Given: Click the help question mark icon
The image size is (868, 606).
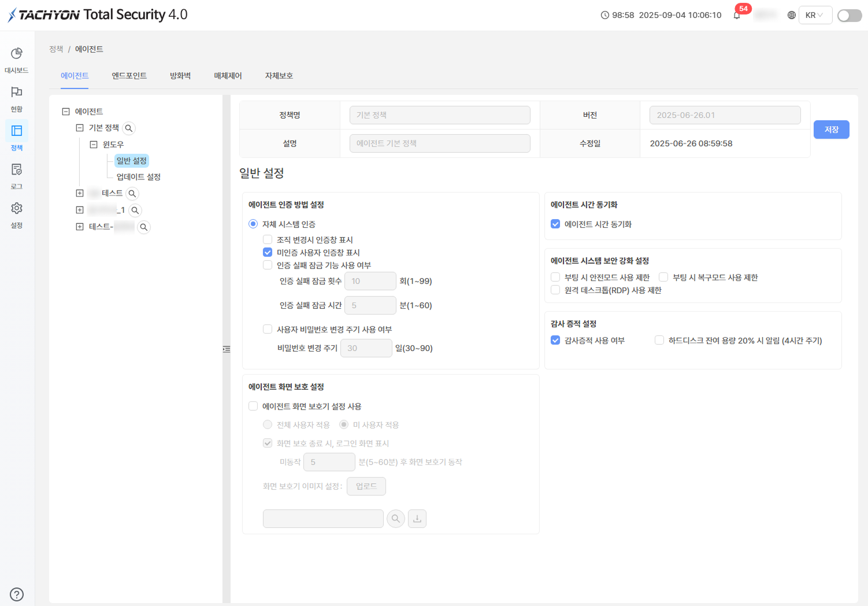Looking at the screenshot, I should click(x=17, y=594).
